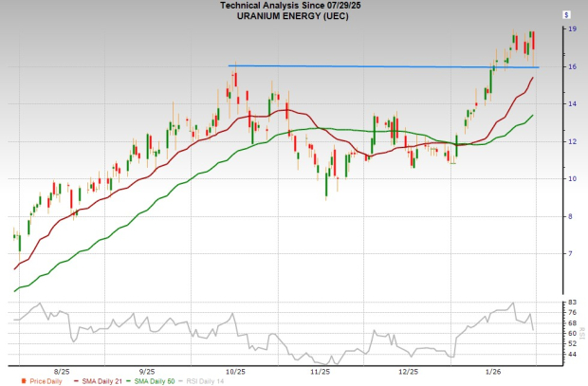The height and width of the screenshot is (386, 588).
Task: Click the 'Technical Analysis Since 07/29/25' title
Action: [x=290, y=6]
